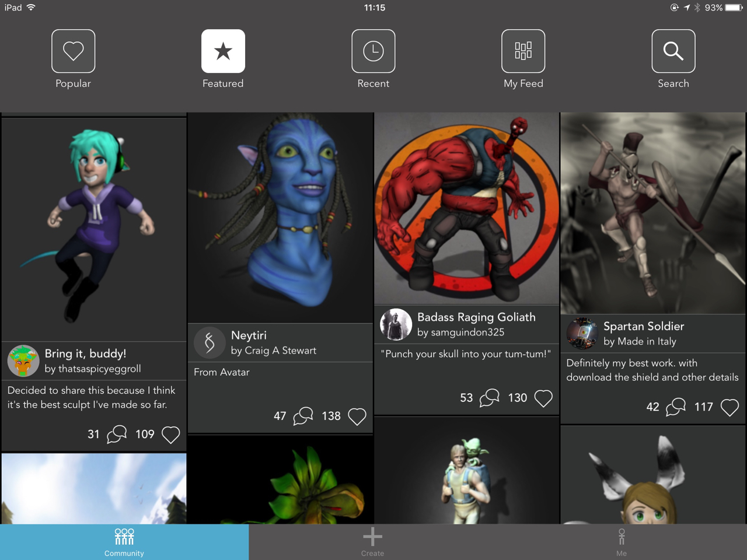Image resolution: width=747 pixels, height=560 pixels.
Task: Open comments on Badass Raging Goliath
Action: pyautogui.click(x=490, y=398)
